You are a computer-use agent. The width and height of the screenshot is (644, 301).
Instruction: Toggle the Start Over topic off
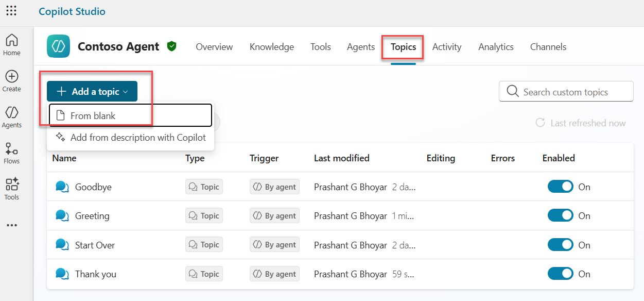click(x=560, y=245)
